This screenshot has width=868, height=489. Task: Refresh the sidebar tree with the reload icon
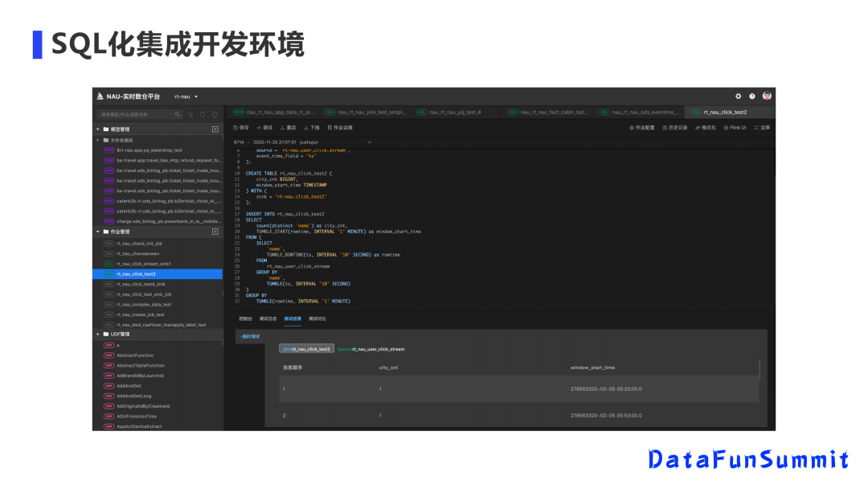click(x=203, y=115)
